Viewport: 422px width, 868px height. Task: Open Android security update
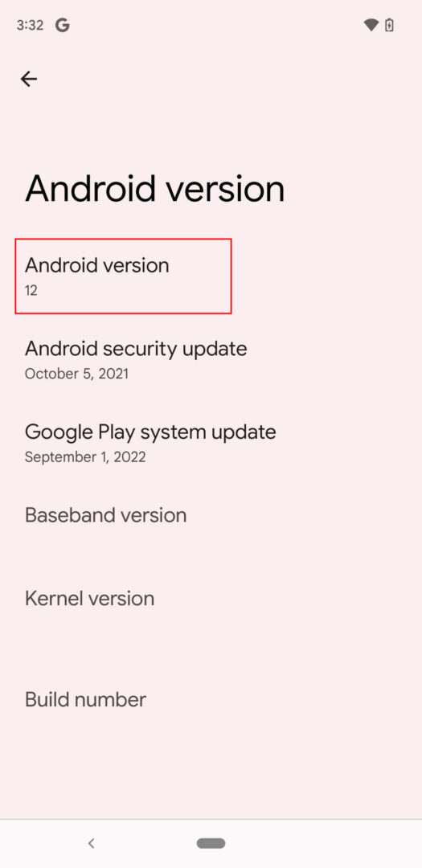click(211, 360)
